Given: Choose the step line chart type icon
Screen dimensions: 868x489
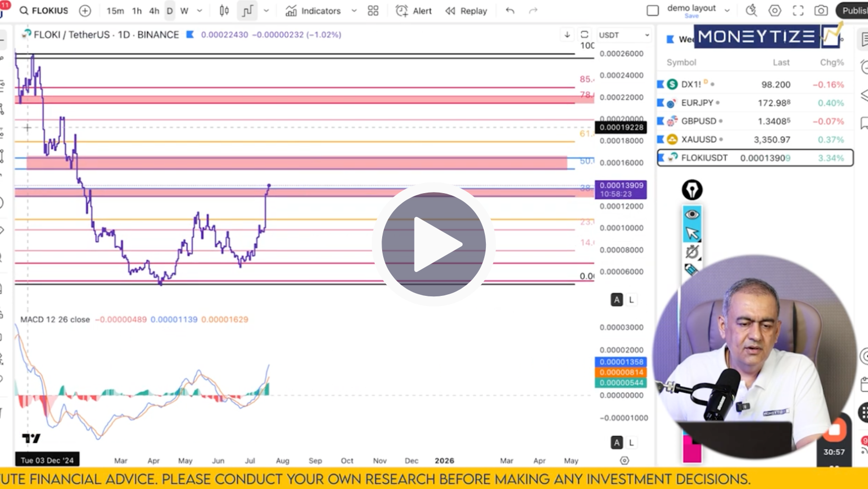Looking at the screenshot, I should (247, 11).
